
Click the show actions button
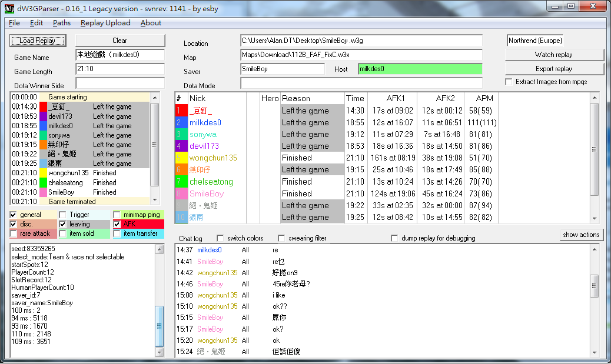[x=581, y=235]
